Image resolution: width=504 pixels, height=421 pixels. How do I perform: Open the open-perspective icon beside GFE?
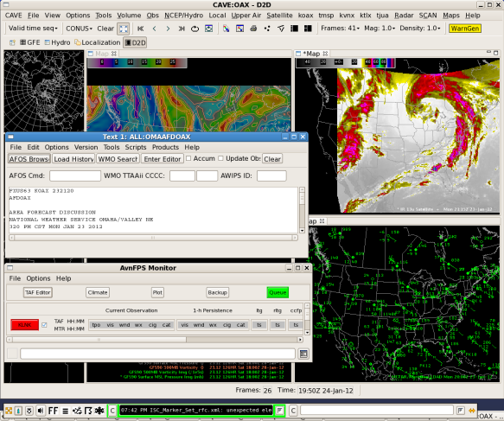point(12,42)
